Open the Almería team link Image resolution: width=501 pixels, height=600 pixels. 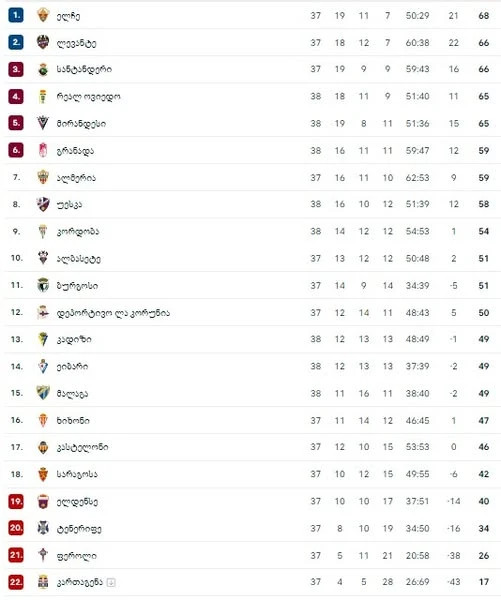(x=76, y=178)
